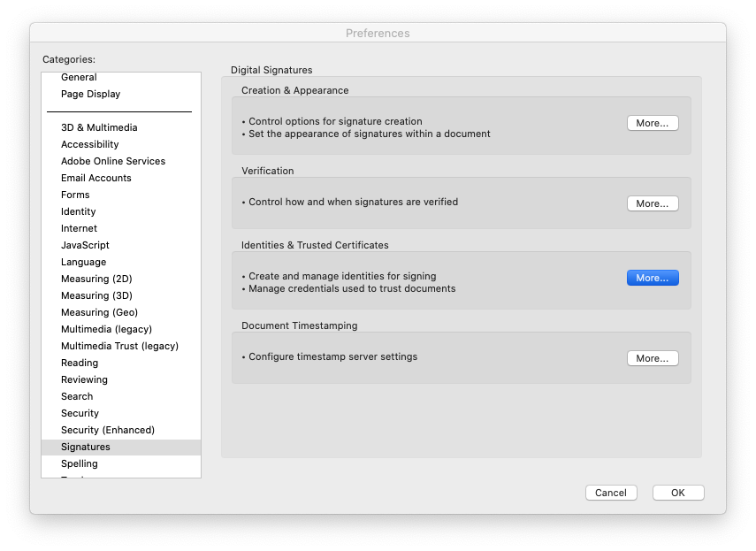The image size is (756, 551).
Task: Configure timestamp server via More button
Action: [652, 358]
